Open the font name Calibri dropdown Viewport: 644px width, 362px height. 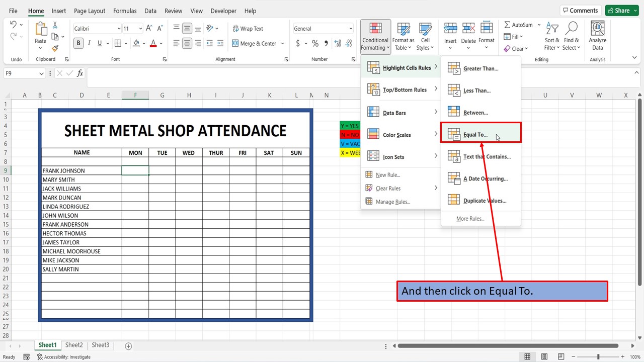point(119,29)
